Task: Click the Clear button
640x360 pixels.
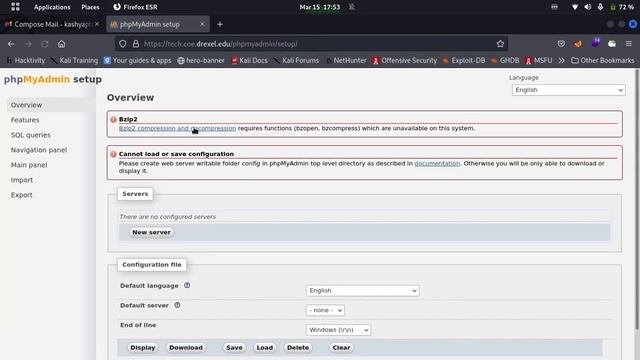Action: [x=341, y=348]
